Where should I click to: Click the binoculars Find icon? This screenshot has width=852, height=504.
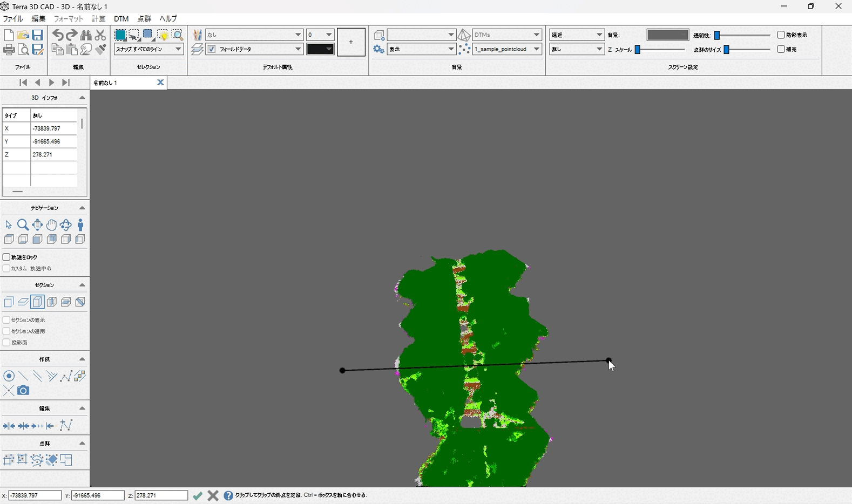(x=86, y=35)
